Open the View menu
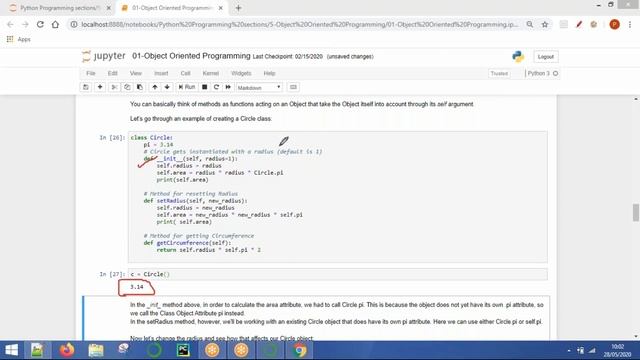This screenshot has width=640, height=360. click(136, 73)
